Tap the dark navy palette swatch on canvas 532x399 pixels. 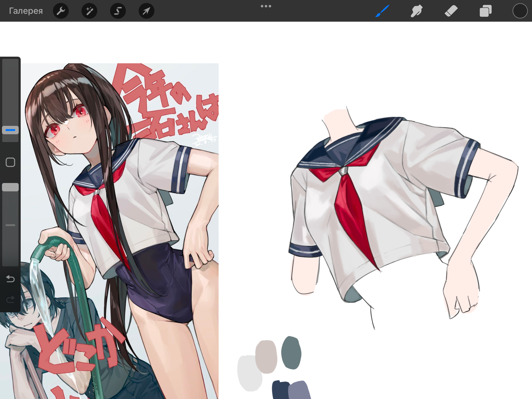pyautogui.click(x=280, y=390)
